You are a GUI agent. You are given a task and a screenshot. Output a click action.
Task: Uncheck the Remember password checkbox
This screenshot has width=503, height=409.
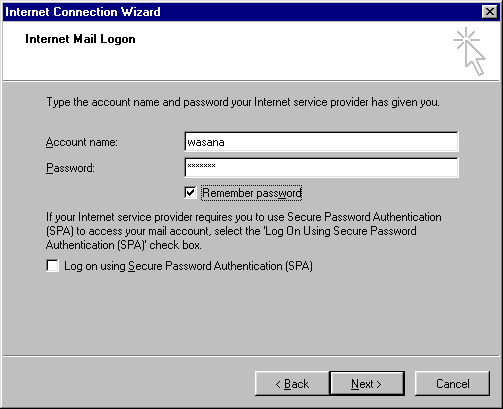(x=190, y=193)
